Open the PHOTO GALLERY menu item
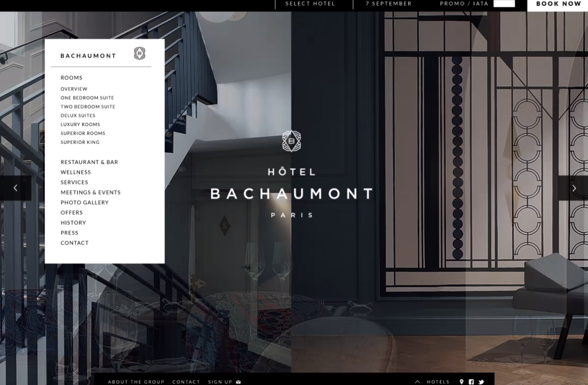Image resolution: width=588 pixels, height=385 pixels. (x=84, y=202)
